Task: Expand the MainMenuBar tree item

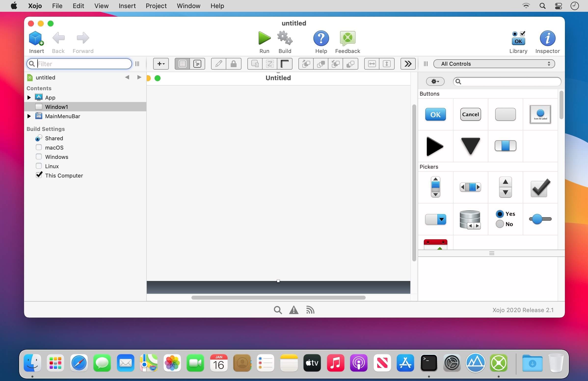Action: click(x=29, y=116)
